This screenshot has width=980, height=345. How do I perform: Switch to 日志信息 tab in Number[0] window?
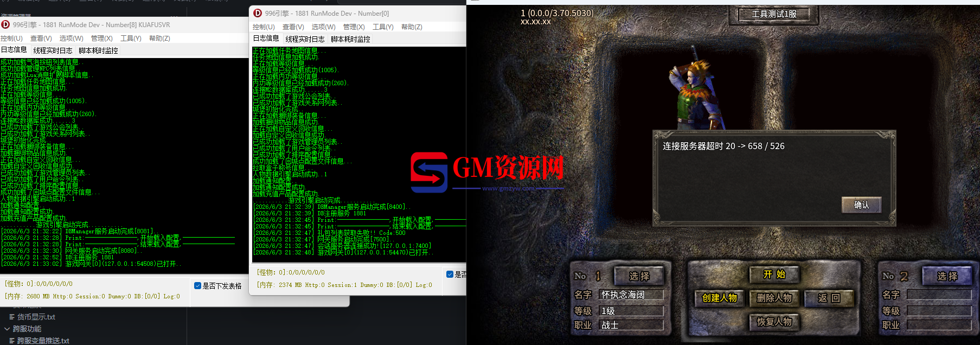click(266, 39)
